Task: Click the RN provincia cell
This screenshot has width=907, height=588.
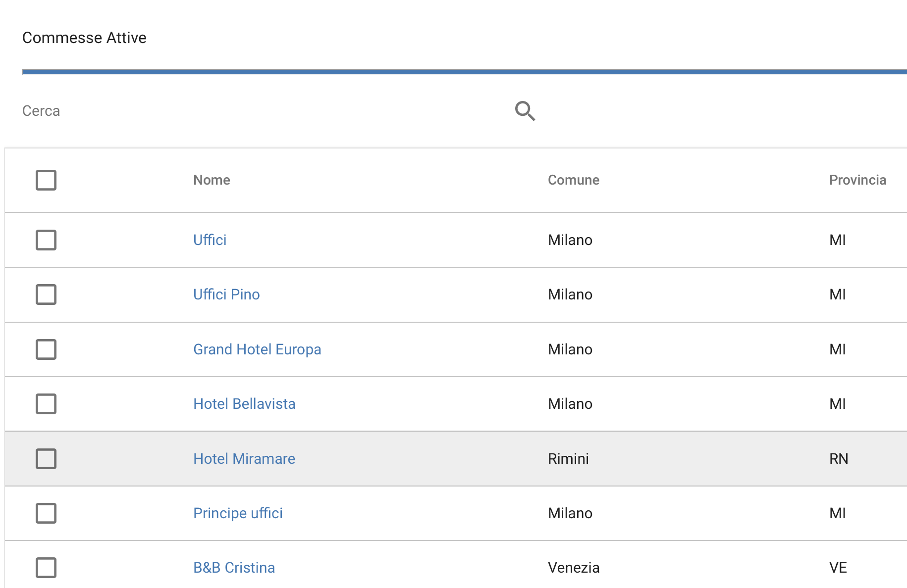Action: pyautogui.click(x=839, y=459)
